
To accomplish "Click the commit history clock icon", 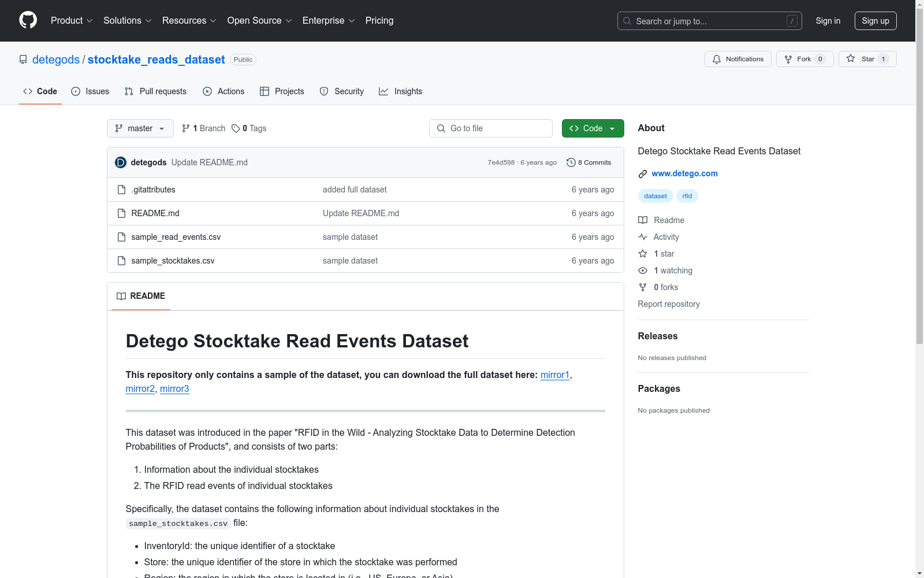I will 571,162.
